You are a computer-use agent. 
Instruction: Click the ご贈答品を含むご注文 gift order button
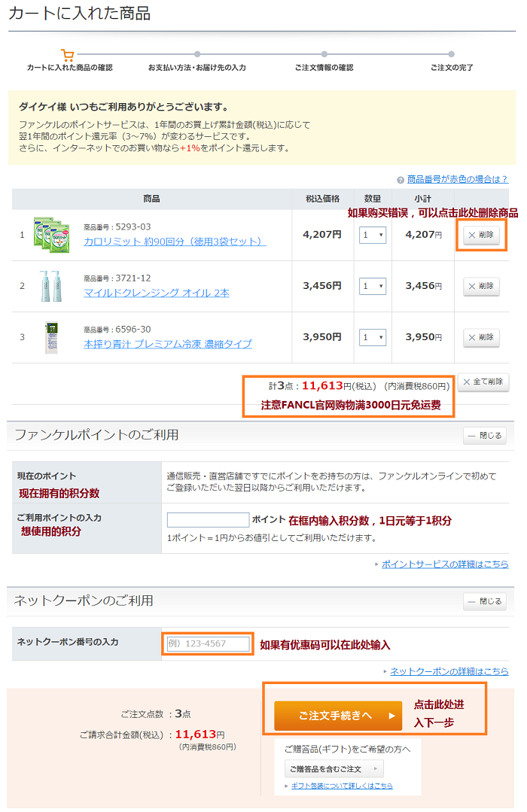tap(334, 768)
